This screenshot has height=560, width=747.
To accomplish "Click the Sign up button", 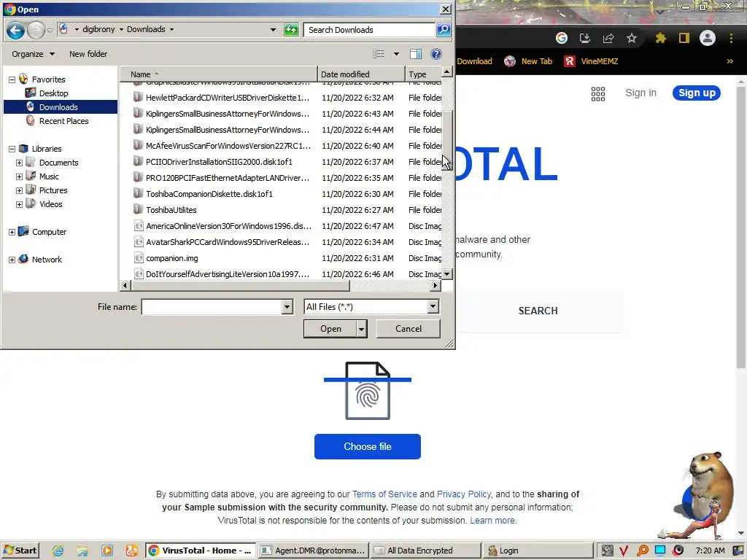I will click(x=697, y=93).
